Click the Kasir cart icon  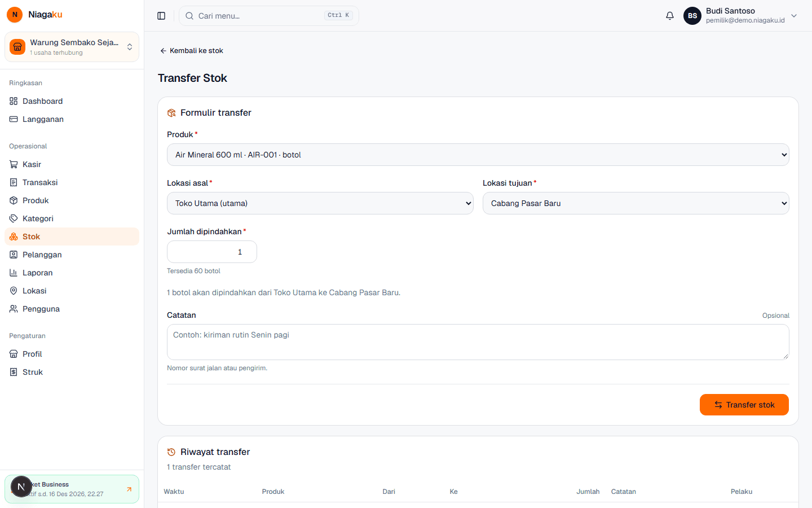pos(14,164)
